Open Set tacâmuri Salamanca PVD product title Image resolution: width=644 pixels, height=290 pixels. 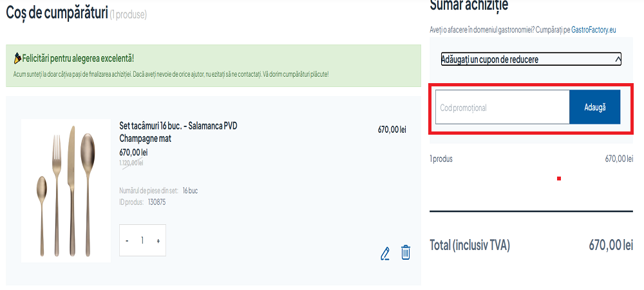pos(178,132)
